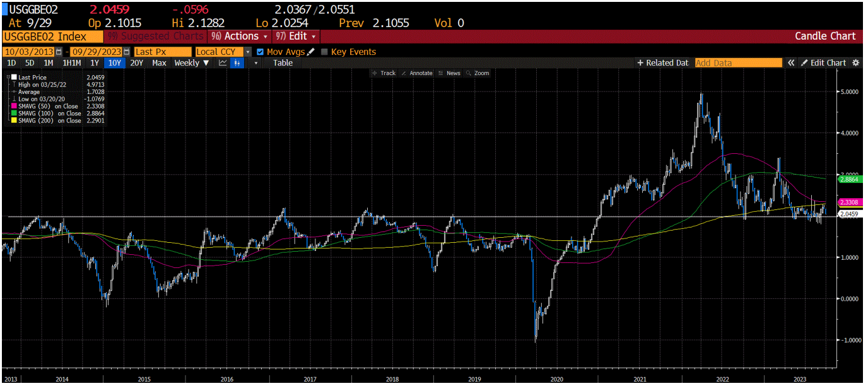
Task: Open the News overlay tool
Action: tap(450, 73)
